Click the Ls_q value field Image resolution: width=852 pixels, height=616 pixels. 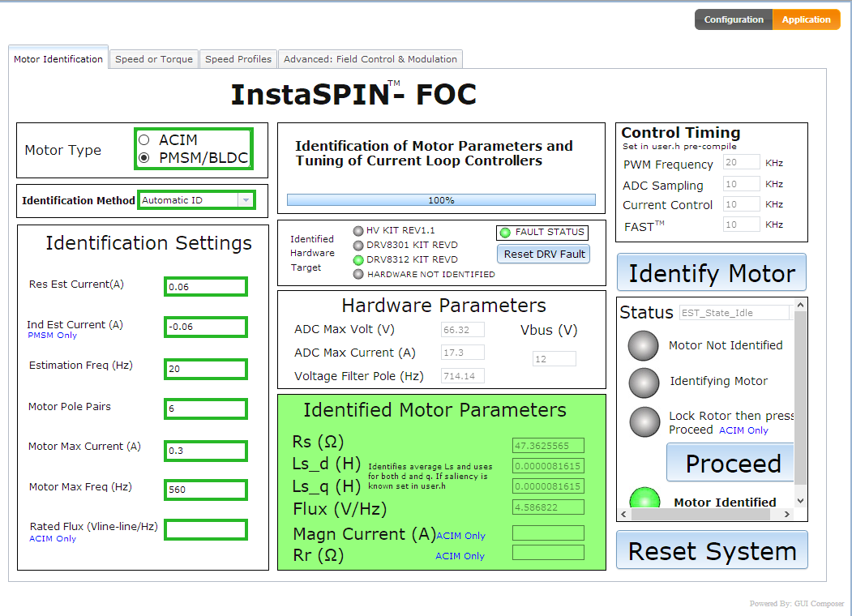click(548, 486)
